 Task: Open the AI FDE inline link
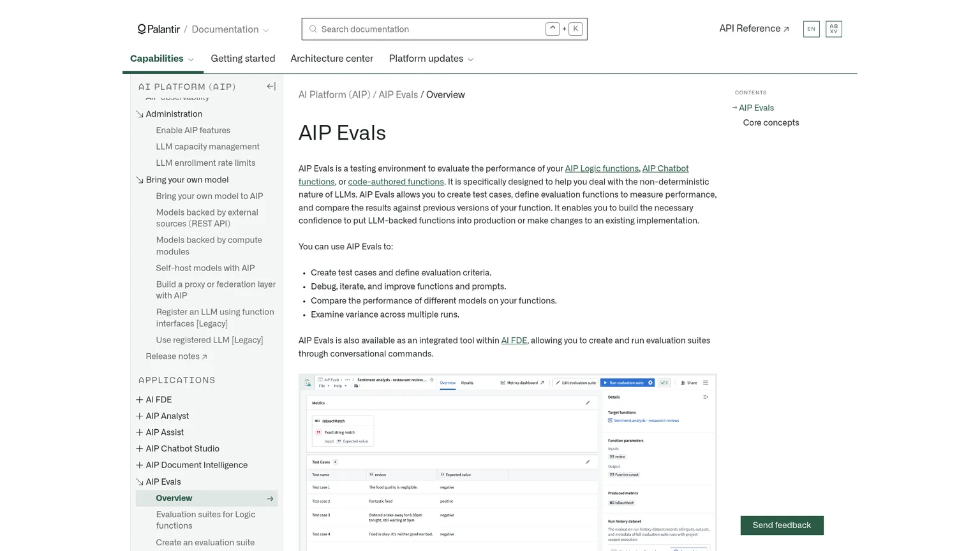click(x=514, y=341)
